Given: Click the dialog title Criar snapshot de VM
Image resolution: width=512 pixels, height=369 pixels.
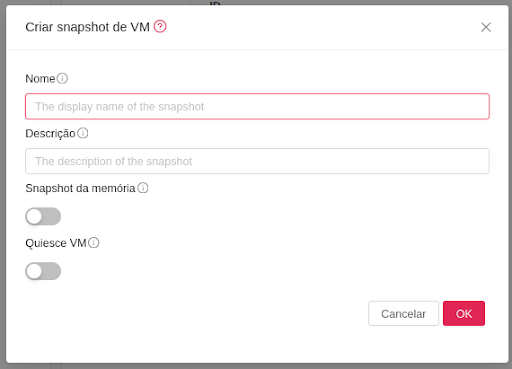Looking at the screenshot, I should (88, 27).
